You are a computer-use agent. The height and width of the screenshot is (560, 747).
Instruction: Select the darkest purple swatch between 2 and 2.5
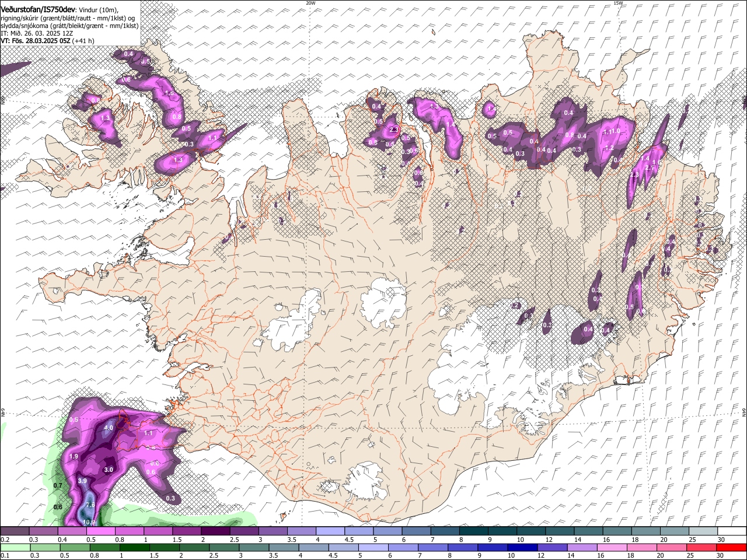pyautogui.click(x=215, y=531)
